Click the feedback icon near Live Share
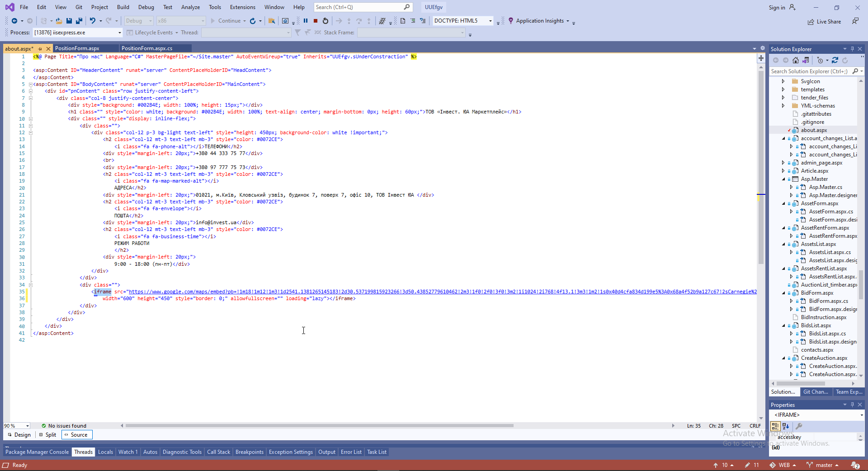Screen dimensions: 868x471 point(855,21)
